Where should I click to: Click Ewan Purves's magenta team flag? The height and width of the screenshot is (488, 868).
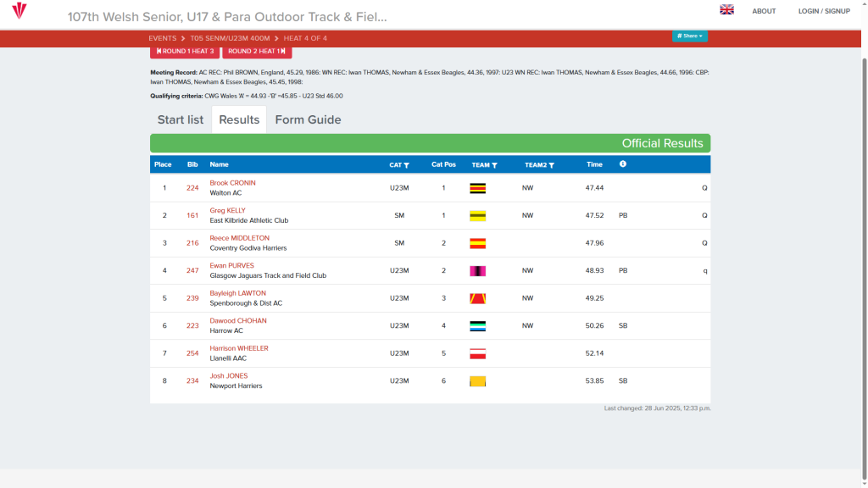pos(477,271)
